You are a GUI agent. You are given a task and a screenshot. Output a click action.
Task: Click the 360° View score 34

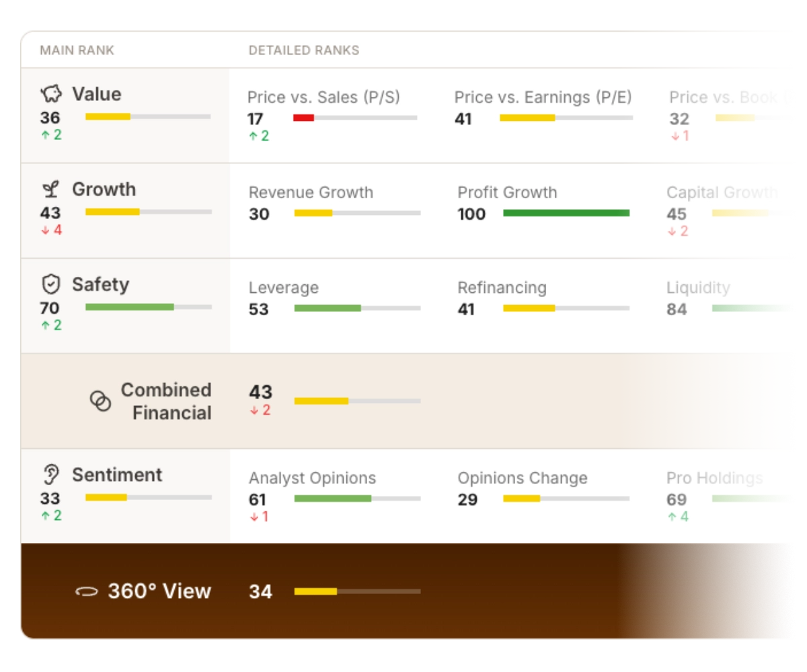coord(260,592)
